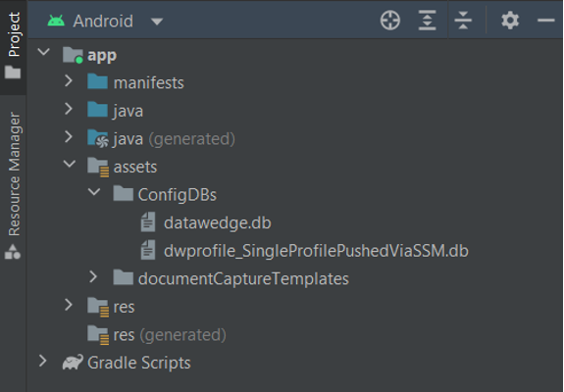
Task: Click the green Android robot icon
Action: click(56, 21)
